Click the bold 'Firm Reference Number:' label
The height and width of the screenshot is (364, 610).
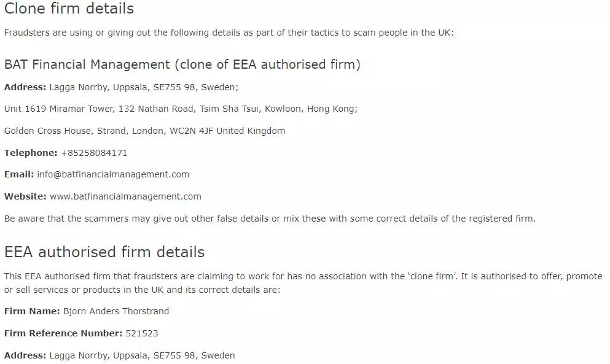(x=63, y=333)
